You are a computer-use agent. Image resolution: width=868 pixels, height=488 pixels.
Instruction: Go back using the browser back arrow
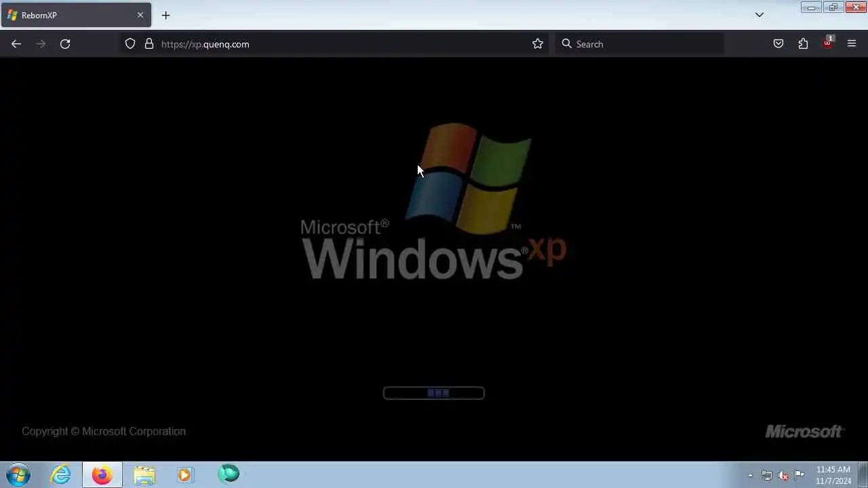(16, 44)
